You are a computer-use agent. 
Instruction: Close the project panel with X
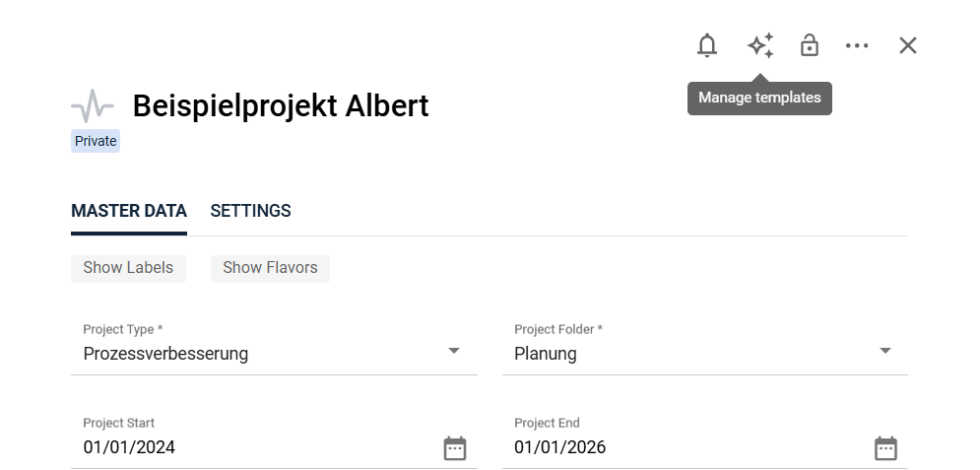[x=907, y=45]
